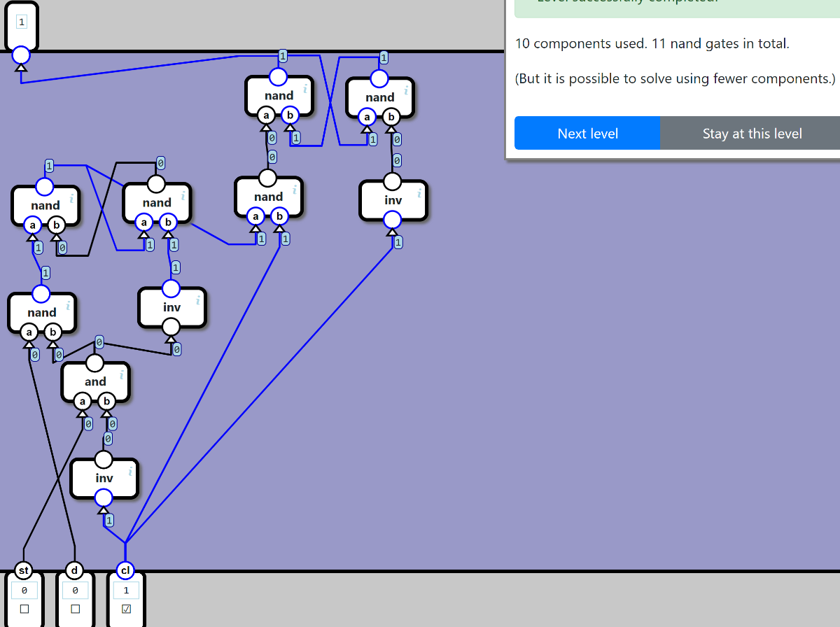Select the 'cl' input connector pin
840x627 pixels.
[x=126, y=571]
